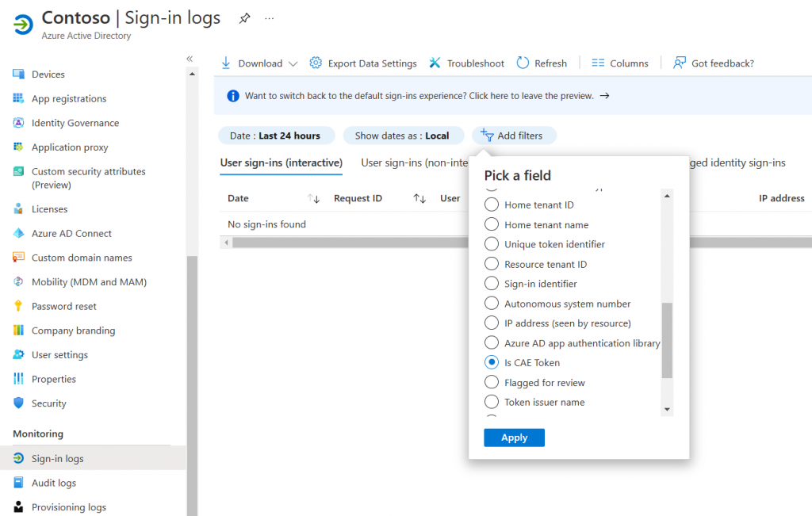Click the Custom domain names icon
This screenshot has height=516, width=812.
[18, 258]
